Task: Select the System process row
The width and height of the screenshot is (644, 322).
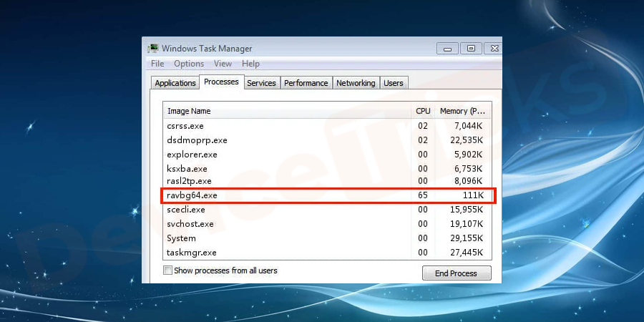Action: 327,238
